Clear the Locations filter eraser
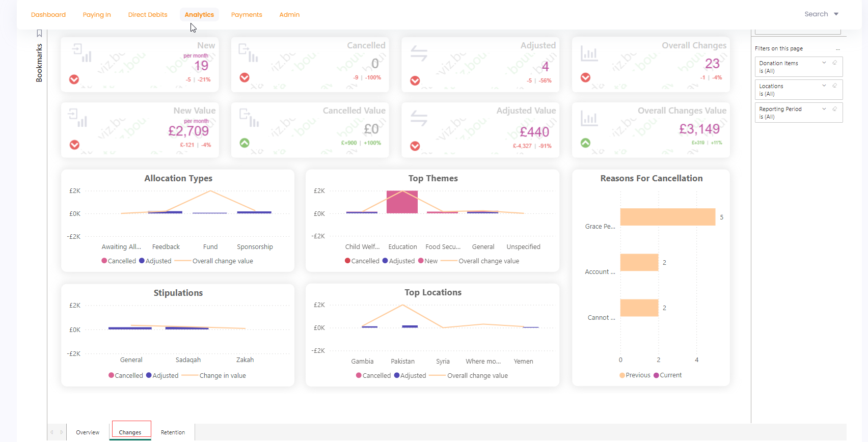Image resolution: width=868 pixels, height=442 pixels. (x=834, y=86)
